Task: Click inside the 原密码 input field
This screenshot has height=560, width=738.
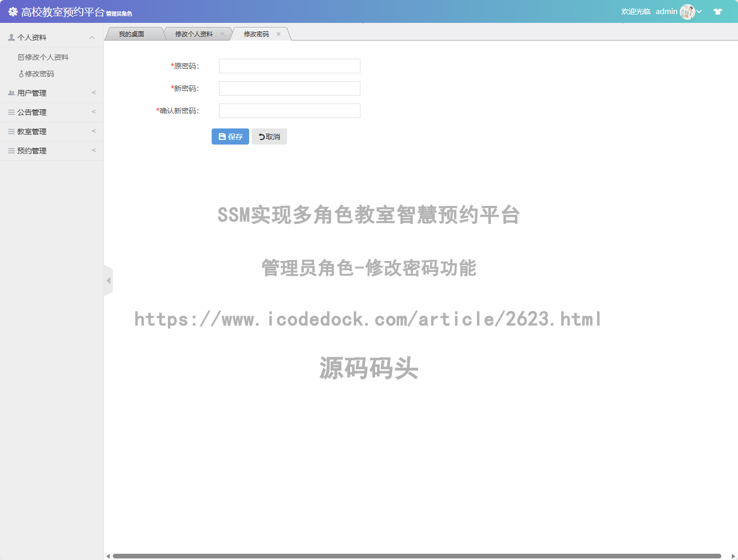Action: click(x=289, y=66)
